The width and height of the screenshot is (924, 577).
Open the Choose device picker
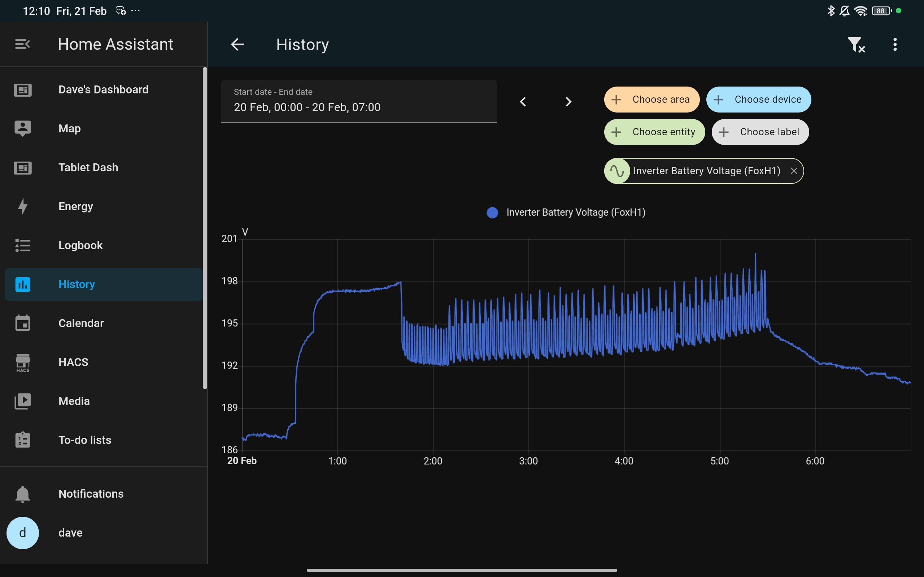(758, 100)
